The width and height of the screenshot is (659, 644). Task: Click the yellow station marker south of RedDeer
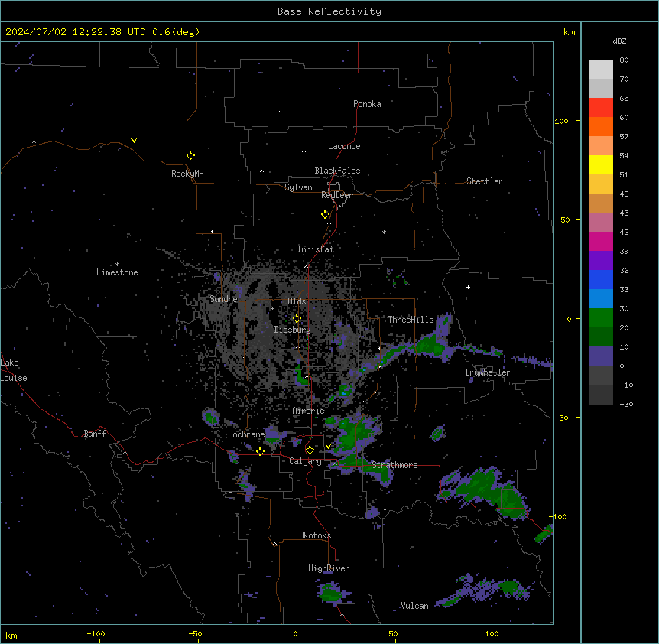click(x=325, y=215)
